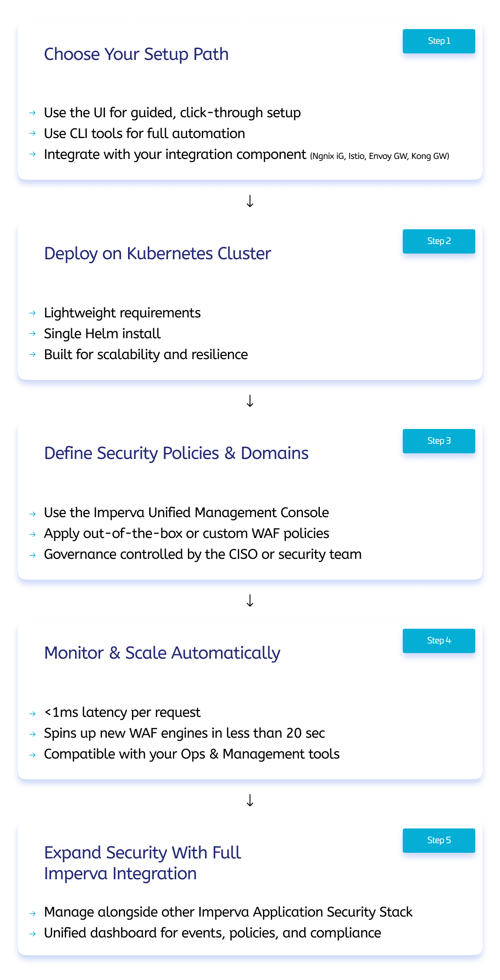Select the Deploy on Kubernetes Cluster heading
Screen dimensions: 500x980
[x=158, y=254]
